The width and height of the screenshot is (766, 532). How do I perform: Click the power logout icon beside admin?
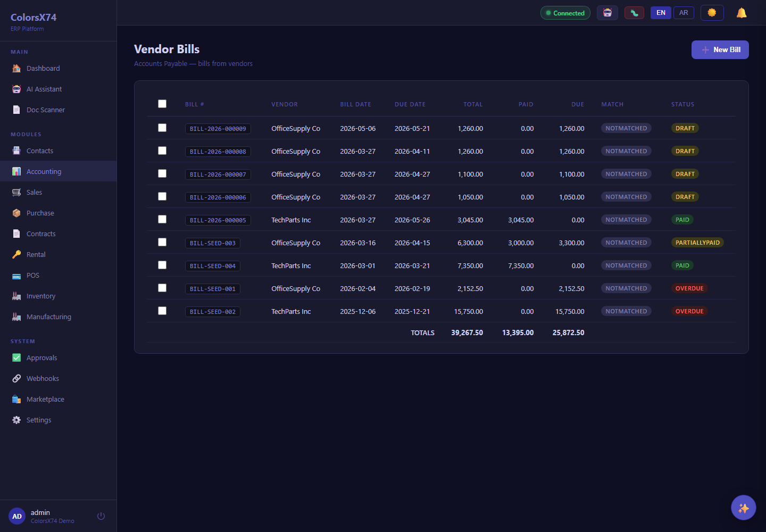point(101,516)
